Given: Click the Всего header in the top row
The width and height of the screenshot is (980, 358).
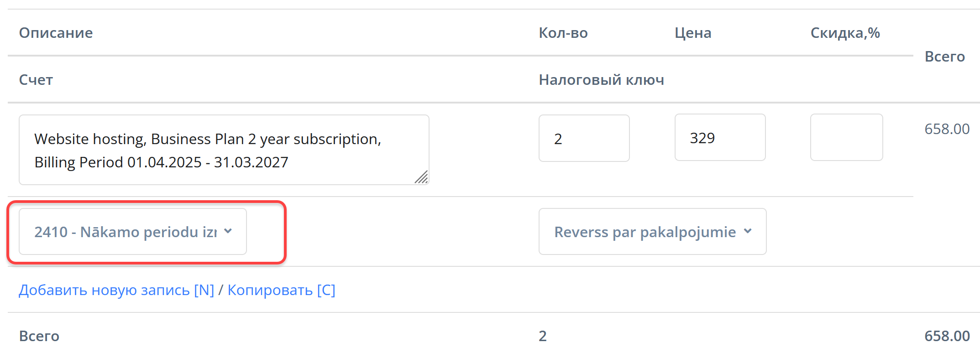Looking at the screenshot, I should [944, 57].
